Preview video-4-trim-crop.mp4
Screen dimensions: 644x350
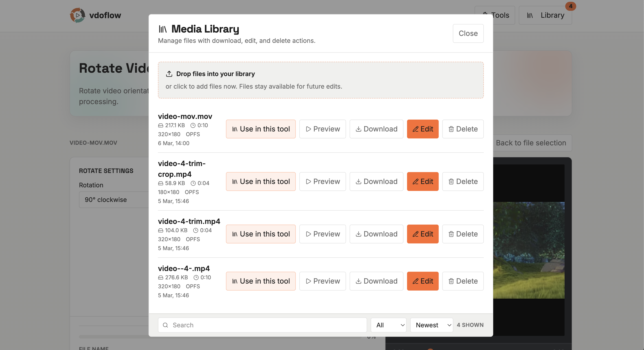(x=322, y=182)
